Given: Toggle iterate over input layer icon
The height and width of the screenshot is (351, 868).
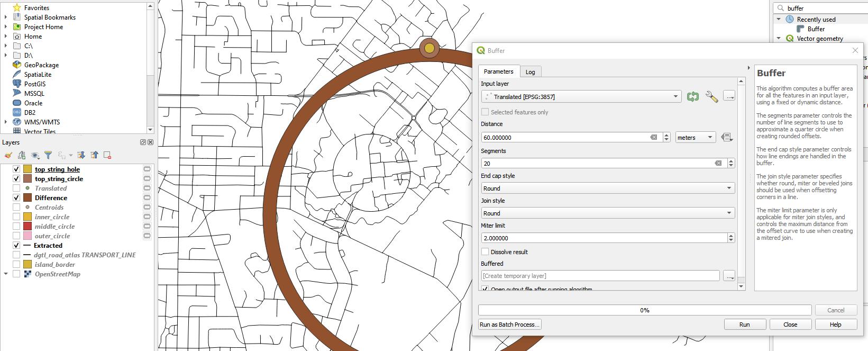Looking at the screenshot, I should point(692,96).
